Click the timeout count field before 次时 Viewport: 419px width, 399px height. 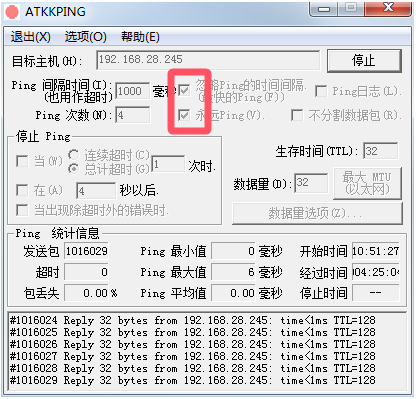168,164
